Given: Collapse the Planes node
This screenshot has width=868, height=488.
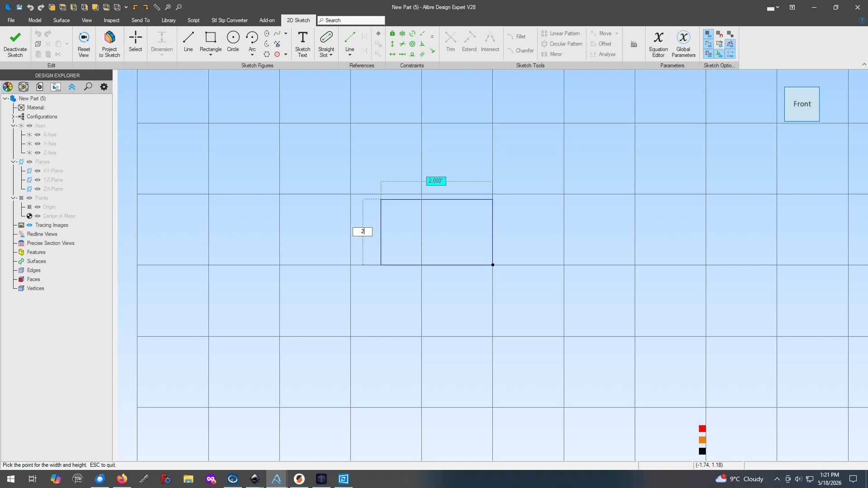Looking at the screenshot, I should pyautogui.click(x=13, y=162).
